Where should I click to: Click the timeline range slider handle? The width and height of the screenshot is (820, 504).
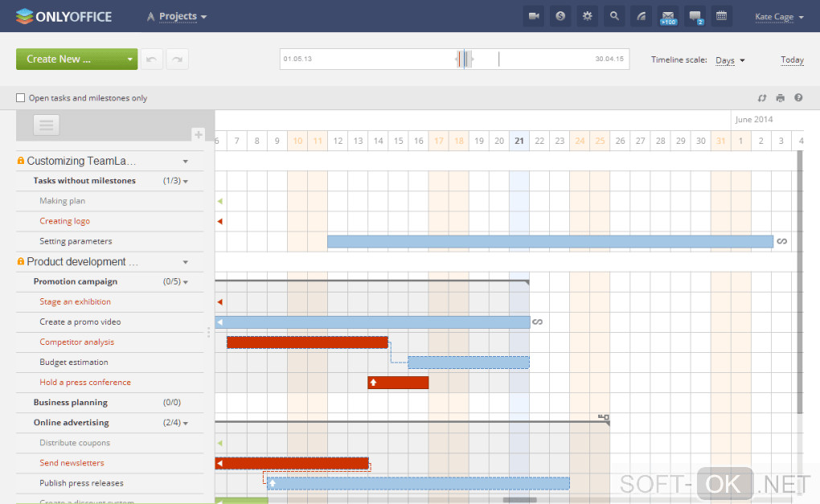(464, 59)
